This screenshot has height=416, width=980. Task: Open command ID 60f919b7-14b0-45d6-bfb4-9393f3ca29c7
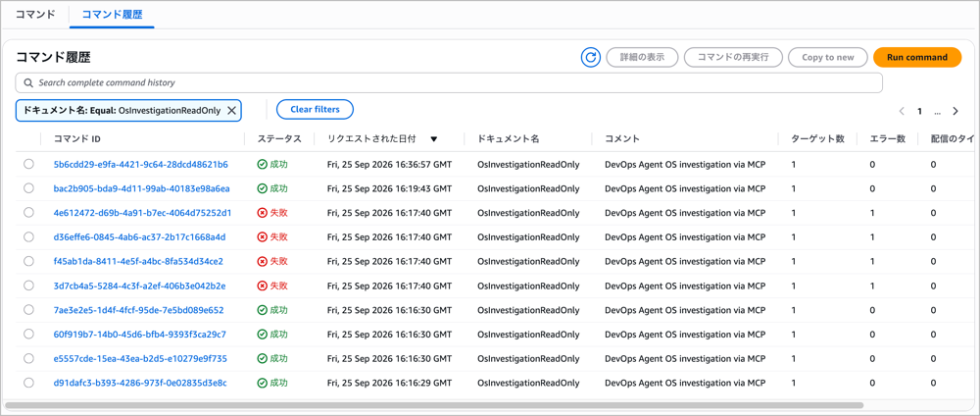pyautogui.click(x=140, y=335)
